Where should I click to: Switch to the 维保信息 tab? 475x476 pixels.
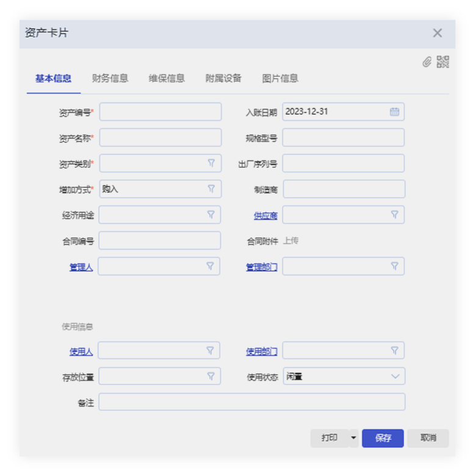click(x=167, y=78)
